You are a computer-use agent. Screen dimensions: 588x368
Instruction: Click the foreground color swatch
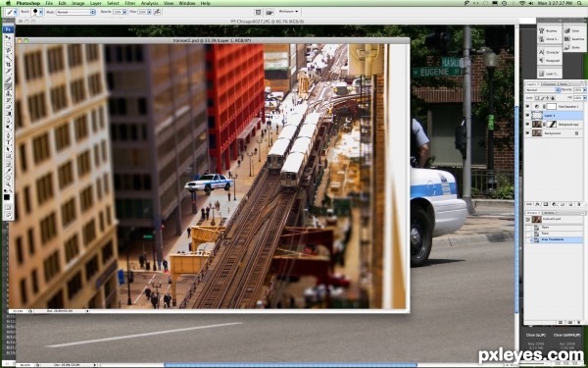coord(7,197)
